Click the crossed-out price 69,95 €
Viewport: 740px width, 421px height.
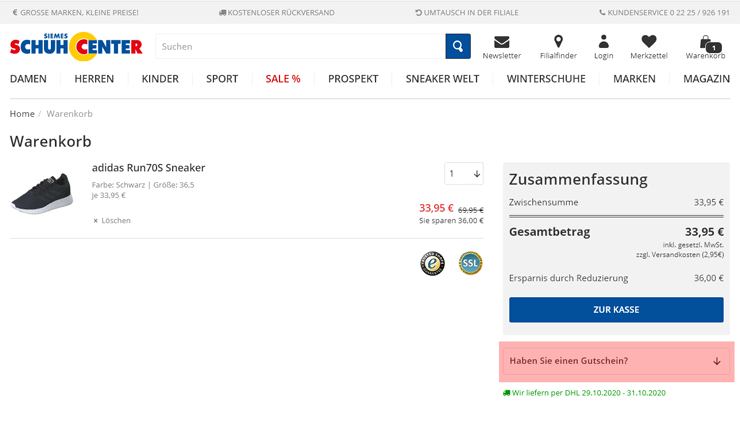pyautogui.click(x=471, y=210)
